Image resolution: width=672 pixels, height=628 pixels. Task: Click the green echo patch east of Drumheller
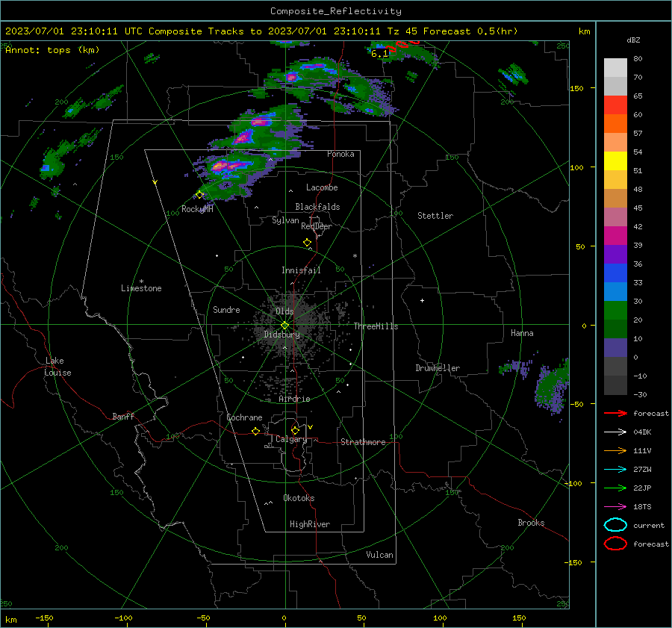pos(553,386)
